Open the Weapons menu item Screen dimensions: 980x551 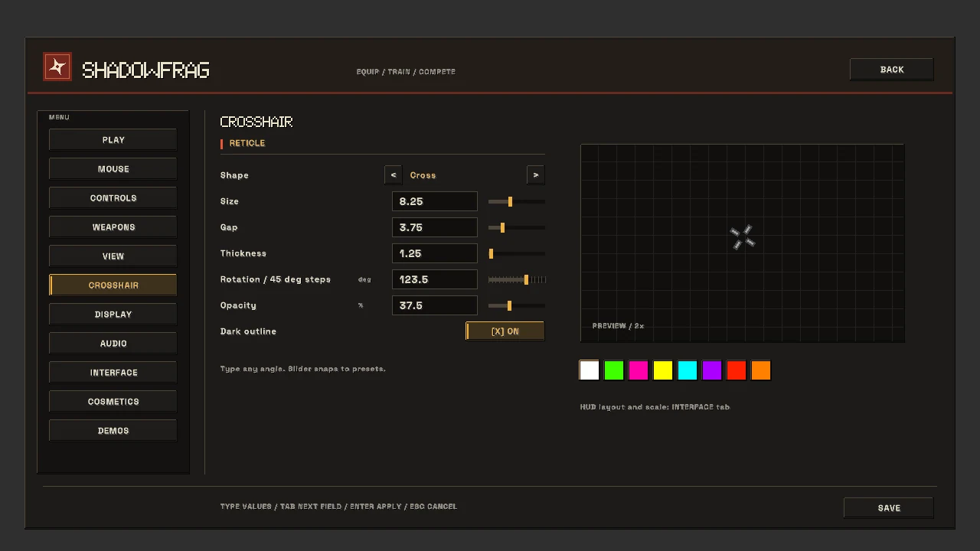[x=113, y=227]
